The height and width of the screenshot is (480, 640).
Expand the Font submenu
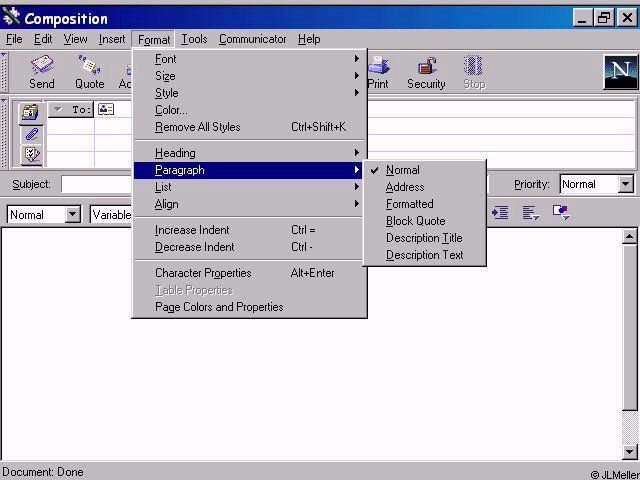249,59
